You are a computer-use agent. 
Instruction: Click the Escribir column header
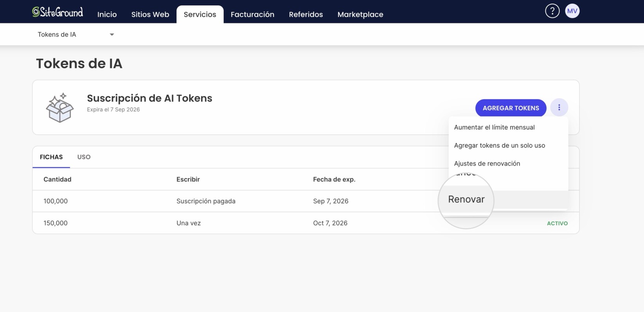click(188, 179)
